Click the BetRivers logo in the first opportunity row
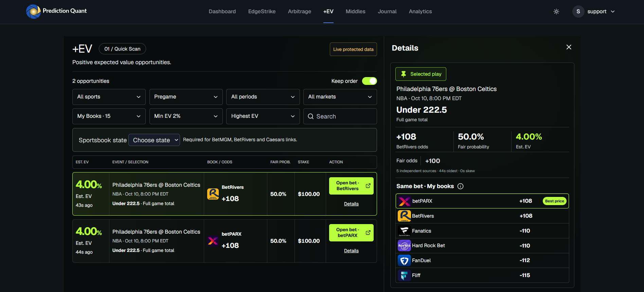The image size is (644, 292). 213,194
